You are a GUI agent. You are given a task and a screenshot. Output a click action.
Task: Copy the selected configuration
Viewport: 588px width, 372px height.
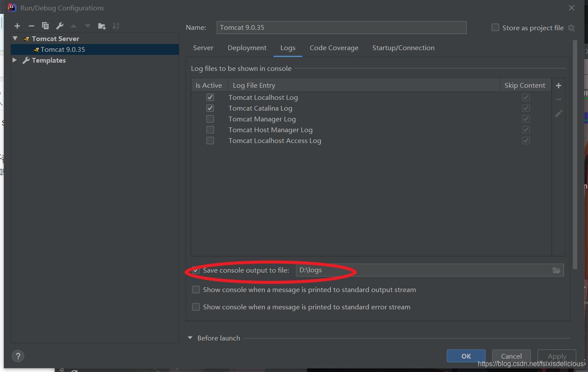pyautogui.click(x=45, y=26)
